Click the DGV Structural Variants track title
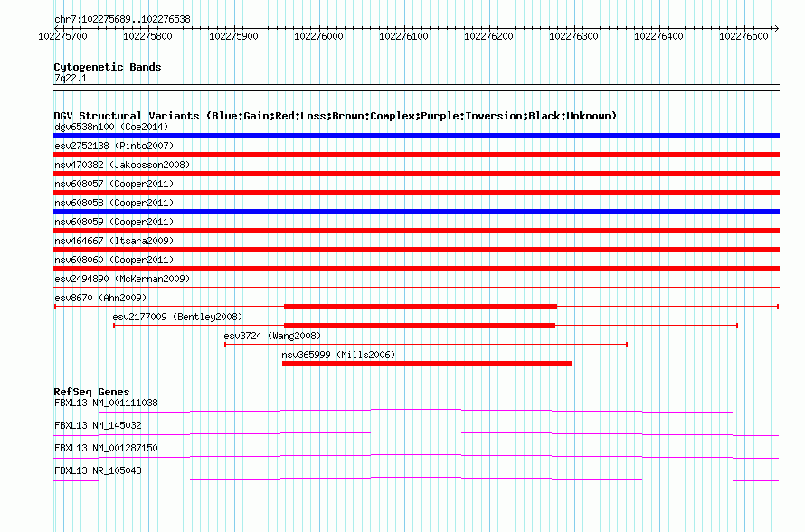 pos(336,116)
